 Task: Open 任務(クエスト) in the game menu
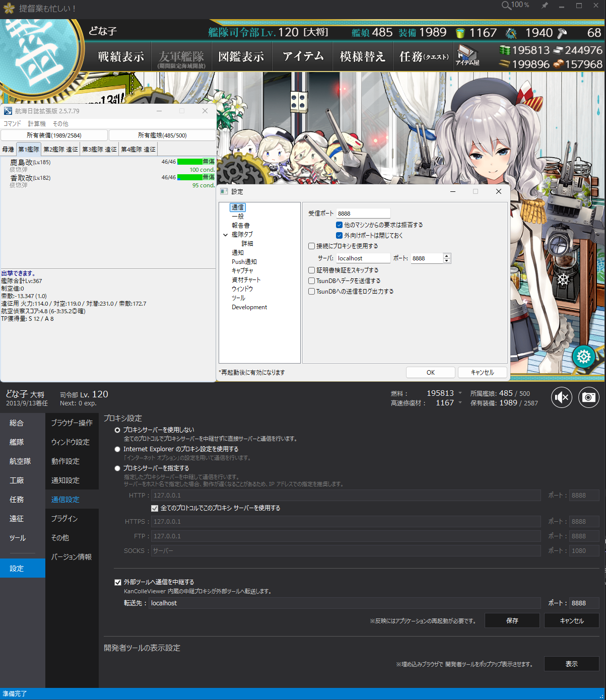(x=424, y=56)
